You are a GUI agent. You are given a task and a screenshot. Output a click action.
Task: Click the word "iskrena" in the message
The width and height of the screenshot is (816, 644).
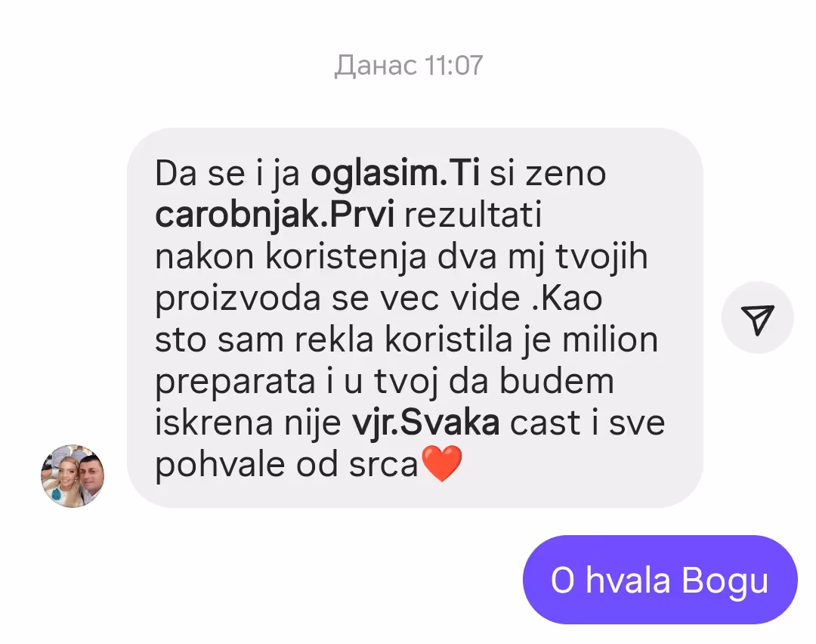[214, 423]
